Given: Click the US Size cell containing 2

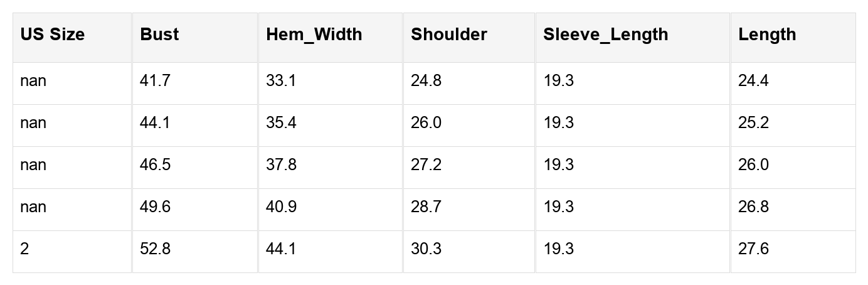Looking at the screenshot, I should click(x=24, y=249).
